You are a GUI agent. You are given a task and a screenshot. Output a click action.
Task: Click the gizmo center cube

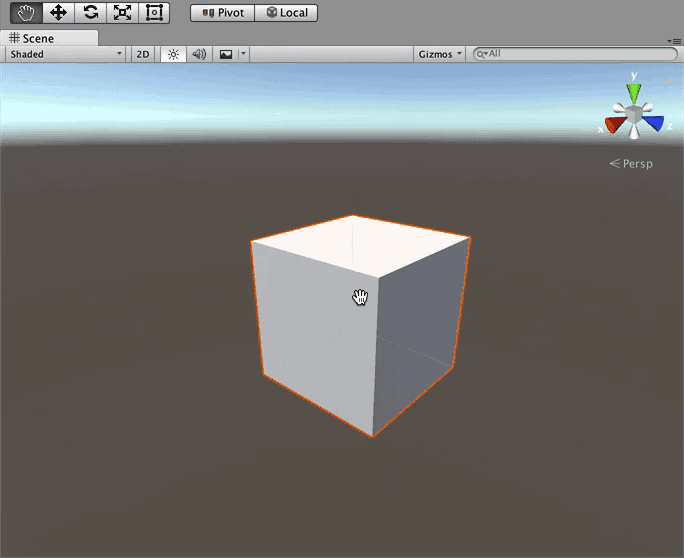pyautogui.click(x=634, y=115)
